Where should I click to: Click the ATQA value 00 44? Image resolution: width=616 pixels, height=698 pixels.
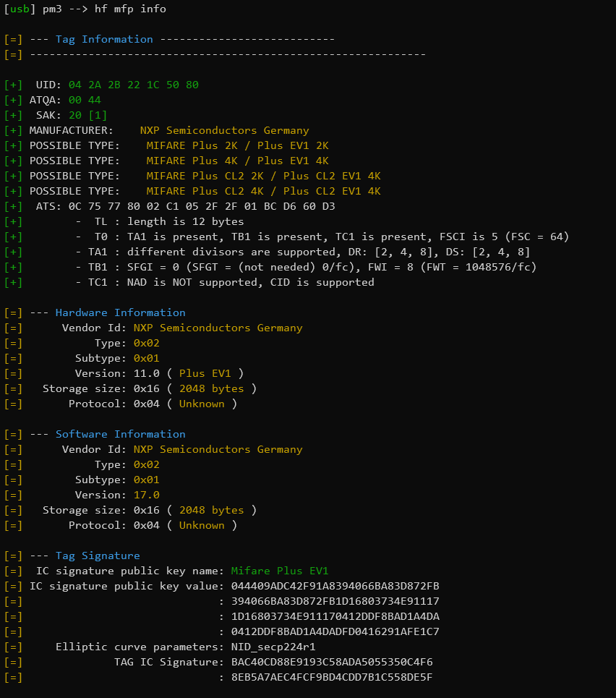(x=85, y=100)
